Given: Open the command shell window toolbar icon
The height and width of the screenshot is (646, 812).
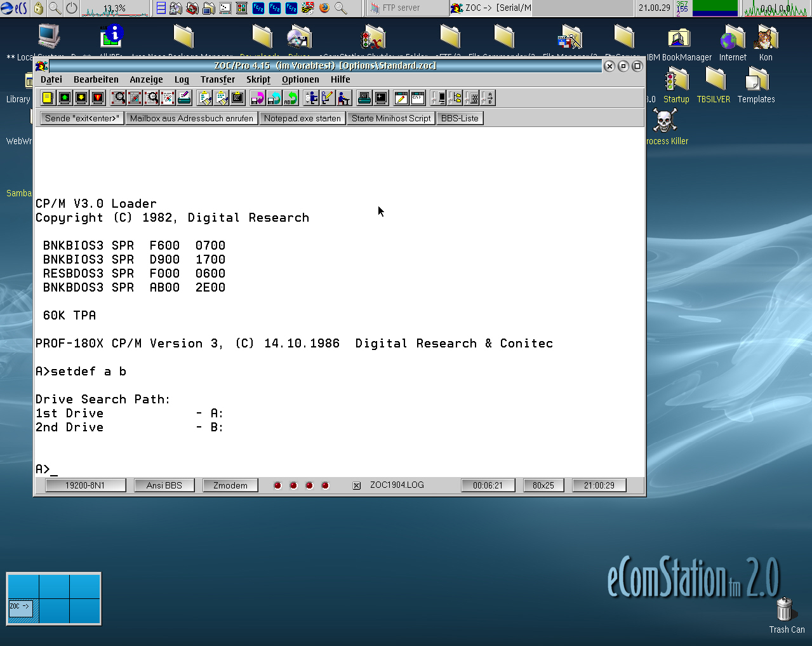Looking at the screenshot, I should [x=418, y=98].
